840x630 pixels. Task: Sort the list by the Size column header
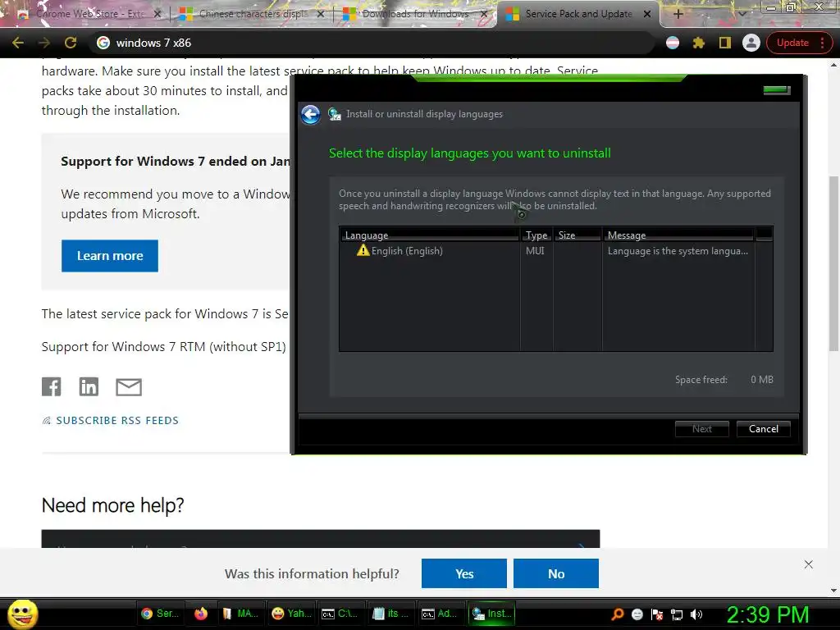coord(577,235)
